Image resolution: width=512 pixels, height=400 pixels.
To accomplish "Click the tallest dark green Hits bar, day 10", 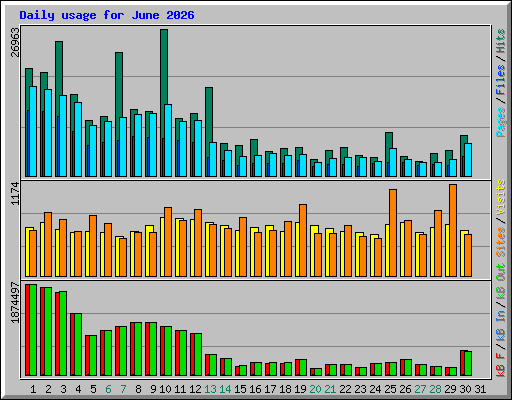I will tap(164, 67).
